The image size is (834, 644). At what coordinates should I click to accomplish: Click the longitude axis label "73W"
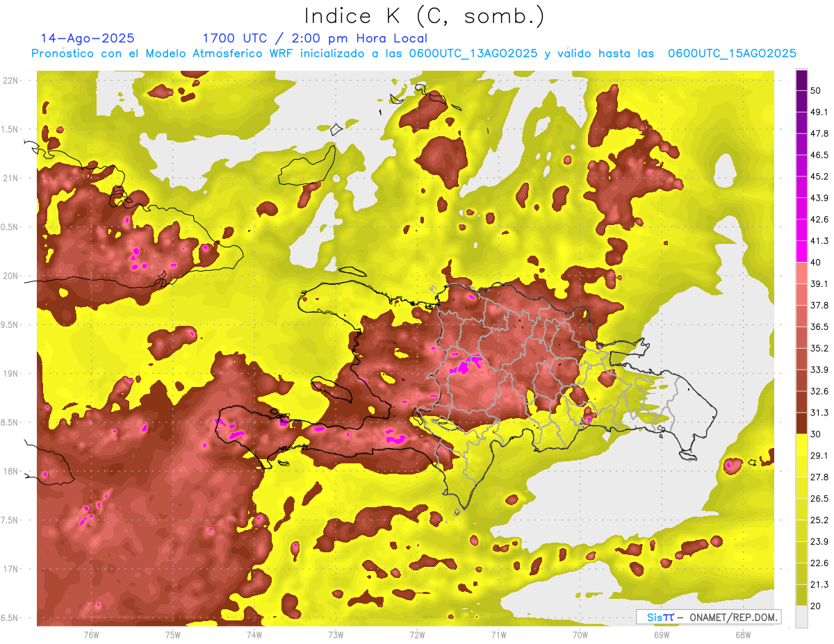click(x=336, y=635)
